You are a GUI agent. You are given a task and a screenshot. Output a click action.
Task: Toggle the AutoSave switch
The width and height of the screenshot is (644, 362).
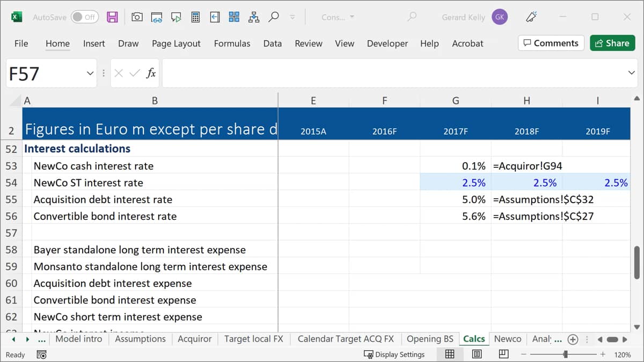coord(84,17)
